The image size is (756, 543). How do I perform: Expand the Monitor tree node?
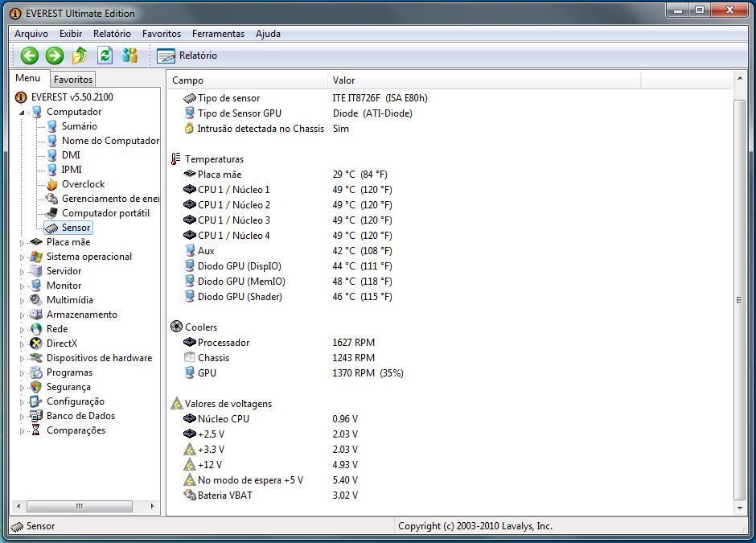point(22,286)
